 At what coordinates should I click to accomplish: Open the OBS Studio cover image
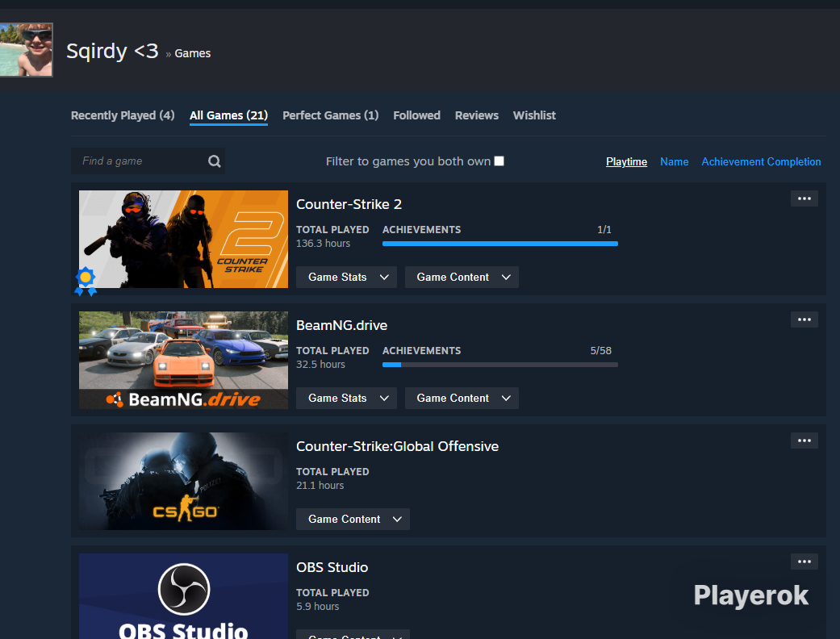[x=183, y=596]
